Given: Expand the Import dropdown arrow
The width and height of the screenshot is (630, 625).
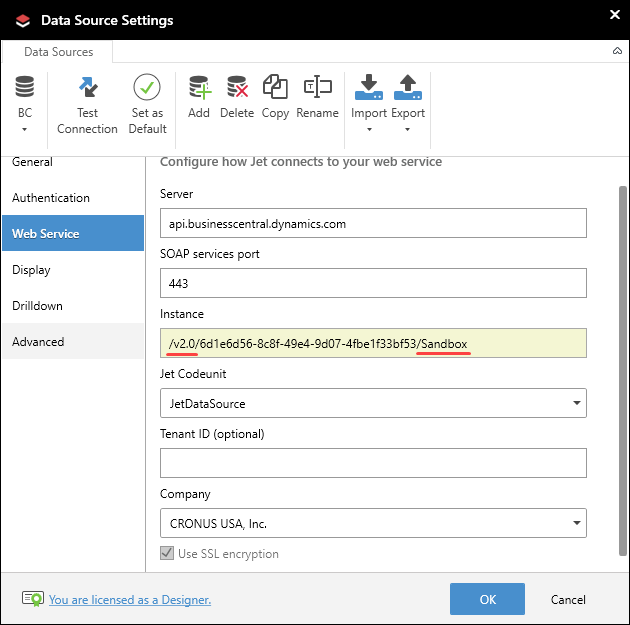Looking at the screenshot, I should pos(369,129).
